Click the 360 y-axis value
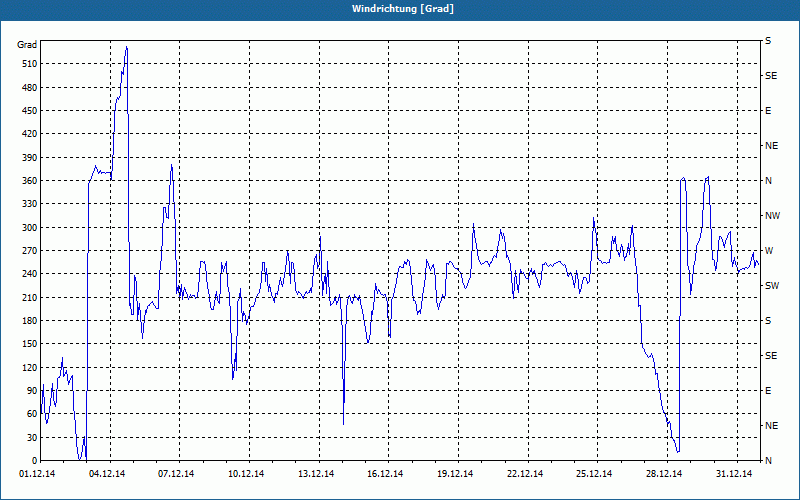Image resolution: width=800 pixels, height=500 pixels. [x=31, y=181]
